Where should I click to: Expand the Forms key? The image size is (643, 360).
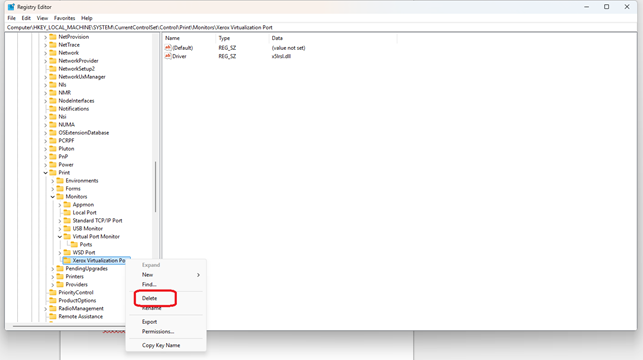(x=53, y=189)
